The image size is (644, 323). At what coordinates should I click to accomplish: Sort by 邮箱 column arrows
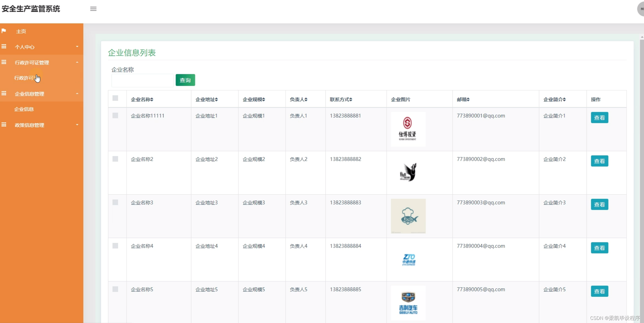click(468, 99)
